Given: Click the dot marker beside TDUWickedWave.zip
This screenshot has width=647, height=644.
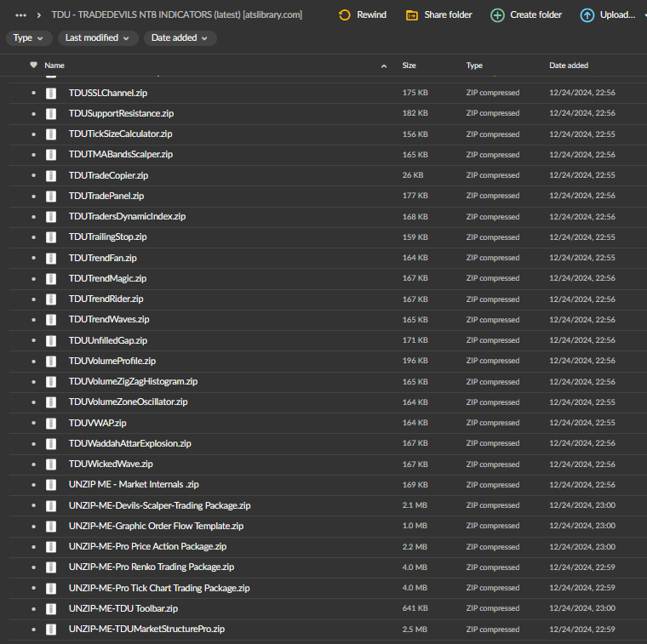Looking at the screenshot, I should coord(34,464).
